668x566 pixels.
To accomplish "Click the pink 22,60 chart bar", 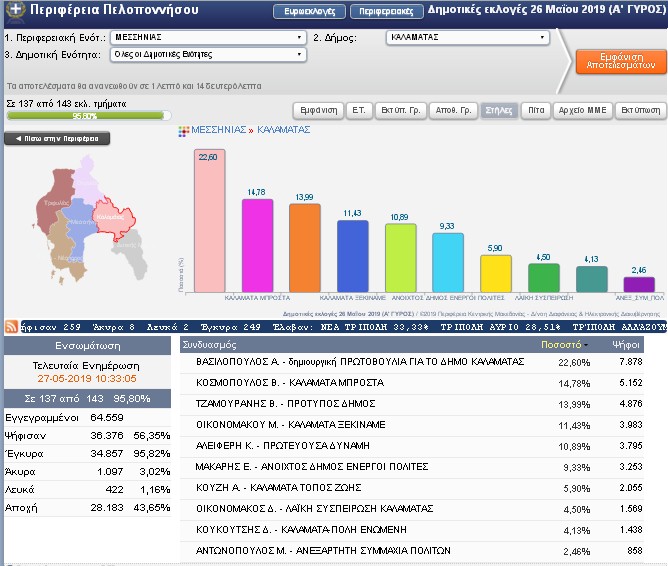I will [x=210, y=221].
